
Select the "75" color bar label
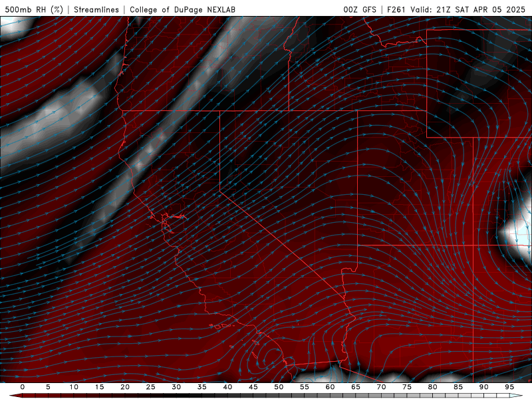[407, 387]
